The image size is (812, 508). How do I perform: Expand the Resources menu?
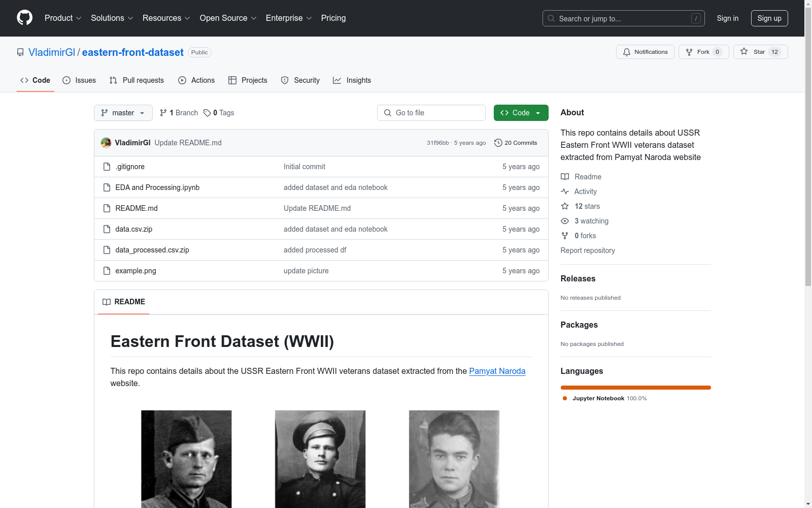pos(166,18)
